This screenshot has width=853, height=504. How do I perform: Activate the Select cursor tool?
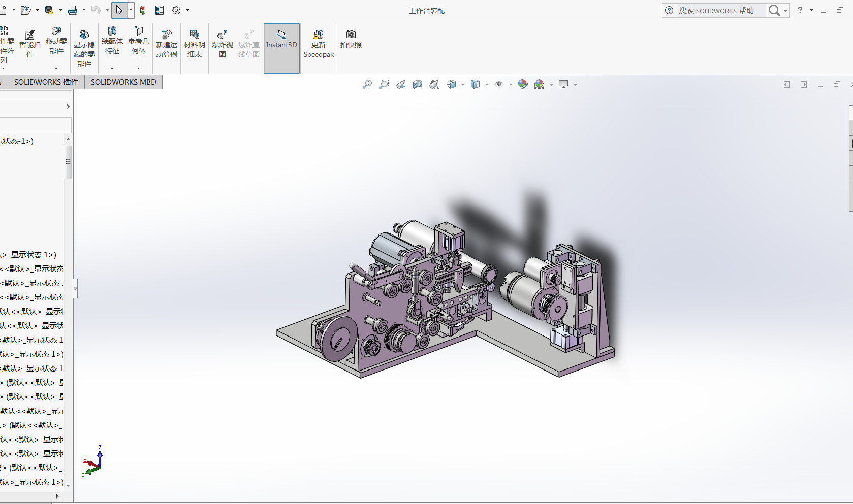119,10
